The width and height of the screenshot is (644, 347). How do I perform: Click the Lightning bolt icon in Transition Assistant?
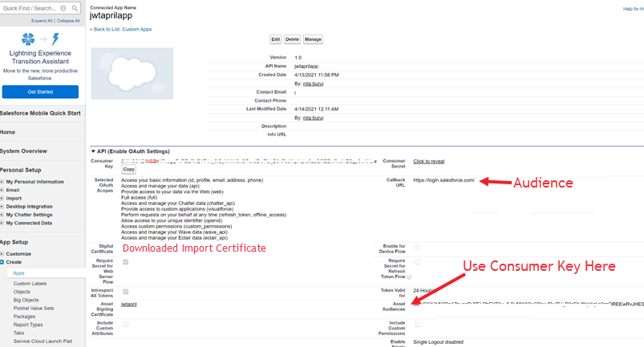click(55, 39)
